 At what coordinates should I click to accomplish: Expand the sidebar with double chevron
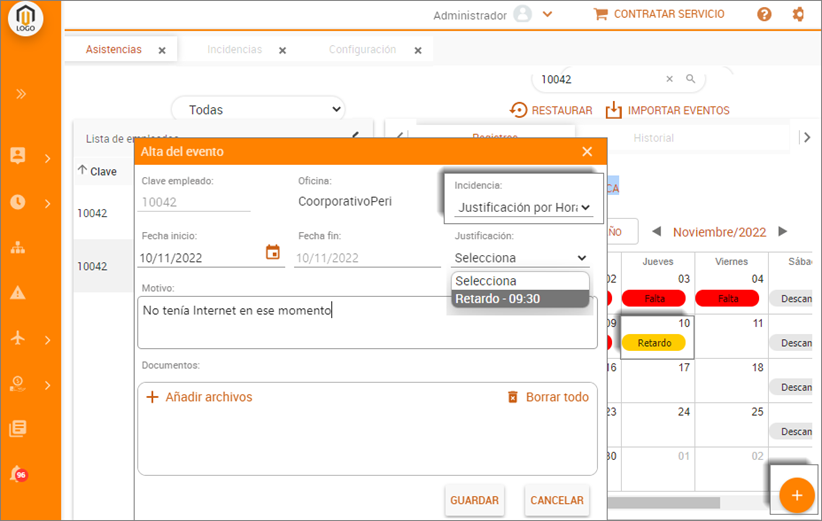21,94
